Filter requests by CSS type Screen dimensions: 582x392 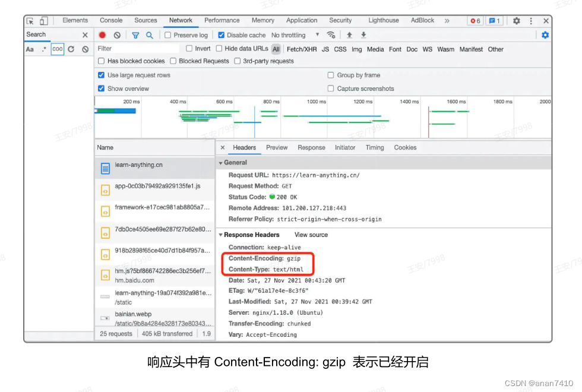tap(340, 49)
